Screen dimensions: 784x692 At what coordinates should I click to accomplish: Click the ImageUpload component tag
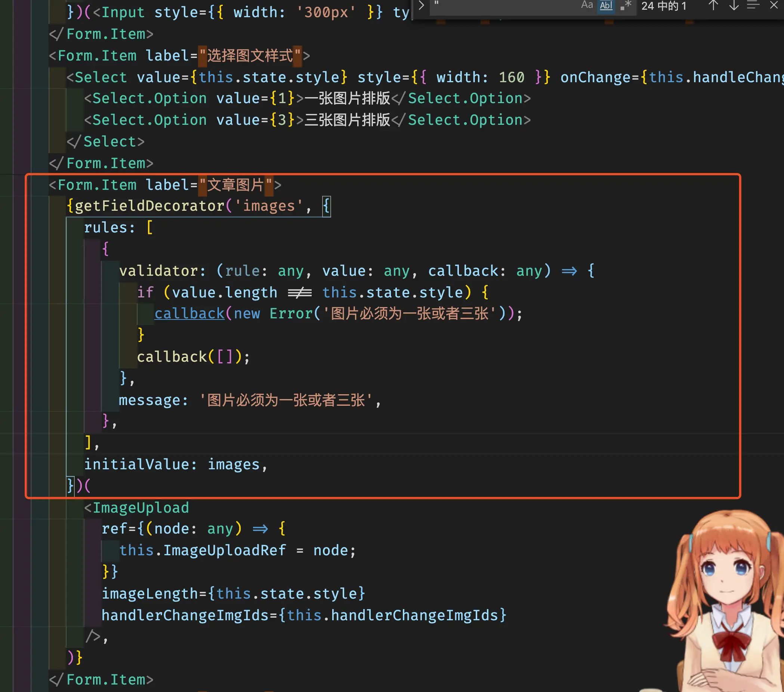[141, 508]
